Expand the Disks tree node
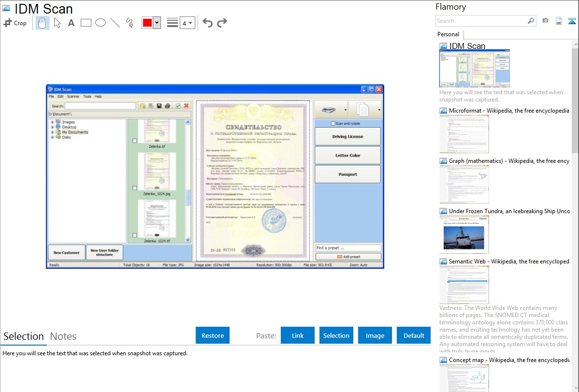The image size is (579, 392). 52,137
